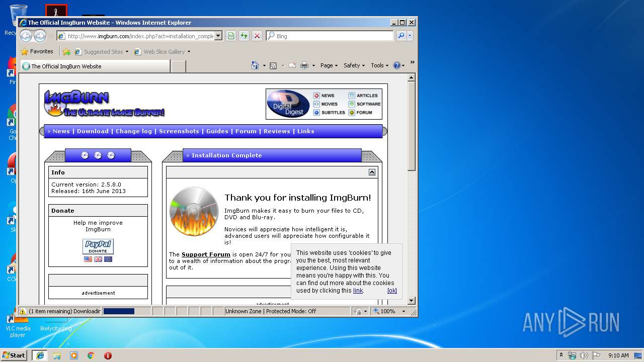644x362 pixels.
Task: Open the Support Forum link
Action: (x=206, y=254)
